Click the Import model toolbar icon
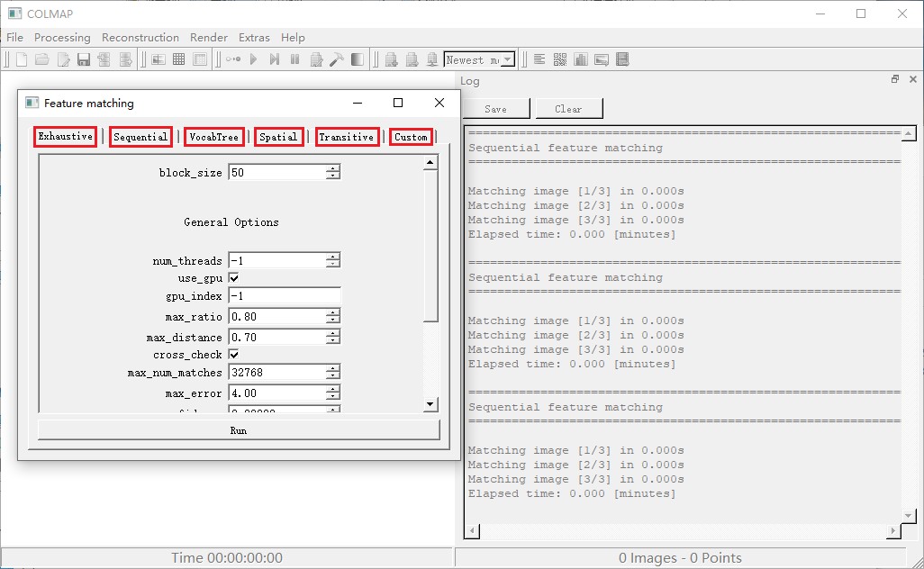Image resolution: width=924 pixels, height=569 pixels. 104,59
